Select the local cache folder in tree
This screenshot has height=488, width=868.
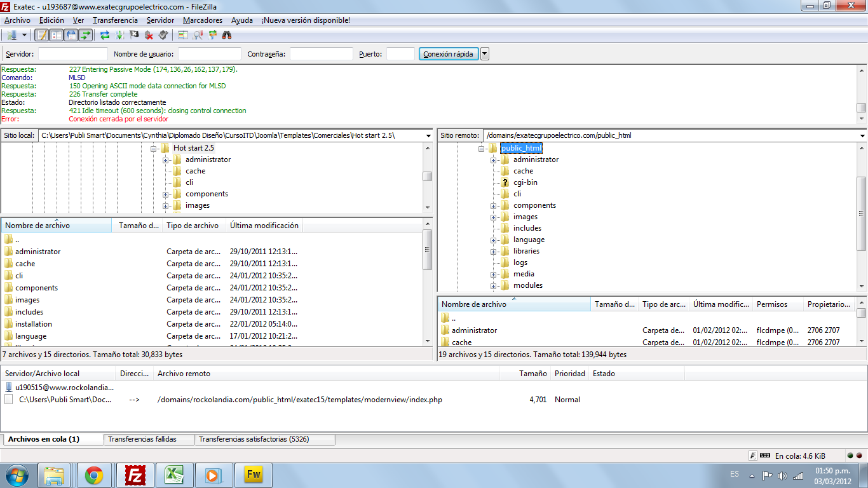[196, 171]
